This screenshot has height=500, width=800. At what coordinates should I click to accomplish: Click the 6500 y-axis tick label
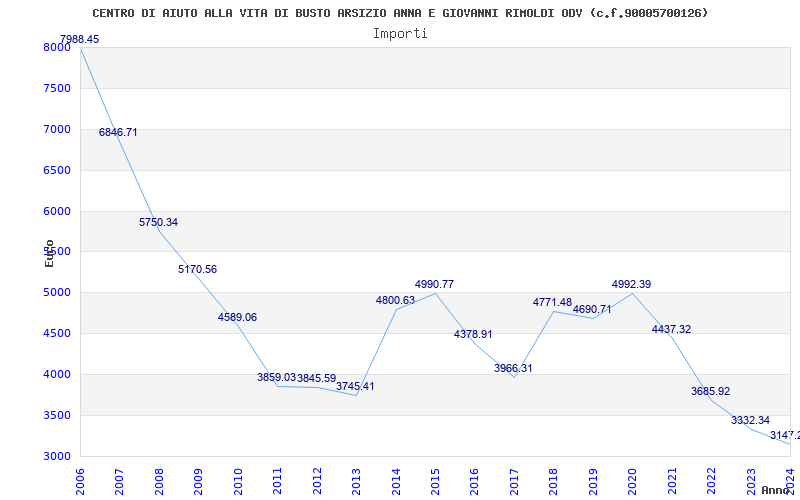pos(57,170)
